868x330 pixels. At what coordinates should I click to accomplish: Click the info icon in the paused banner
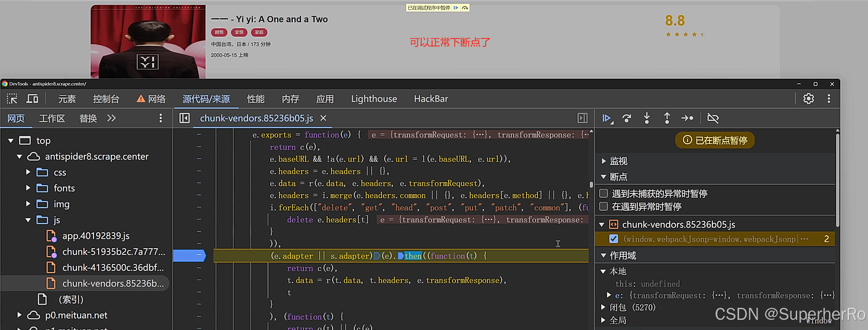pos(687,140)
